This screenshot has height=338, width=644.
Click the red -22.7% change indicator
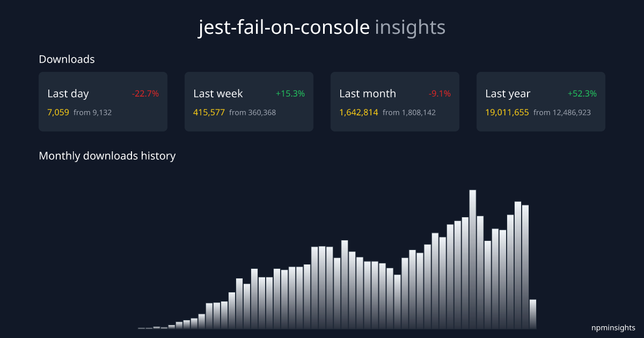(145, 94)
